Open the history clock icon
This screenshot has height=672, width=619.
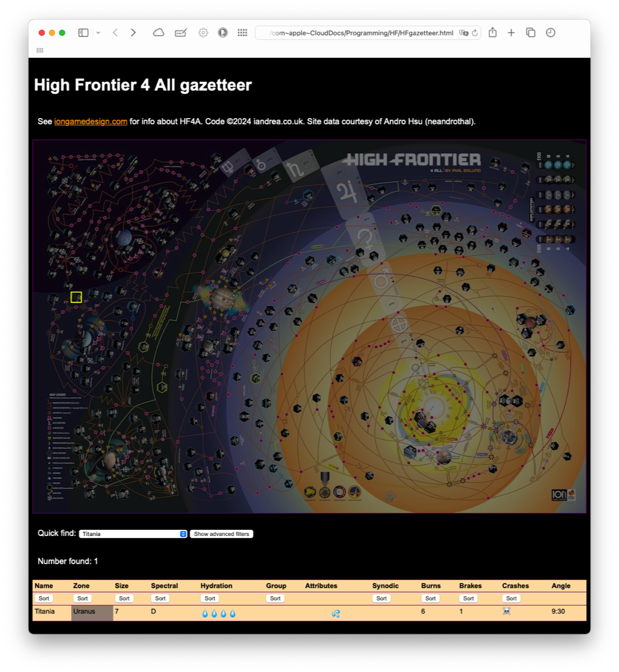click(x=551, y=32)
